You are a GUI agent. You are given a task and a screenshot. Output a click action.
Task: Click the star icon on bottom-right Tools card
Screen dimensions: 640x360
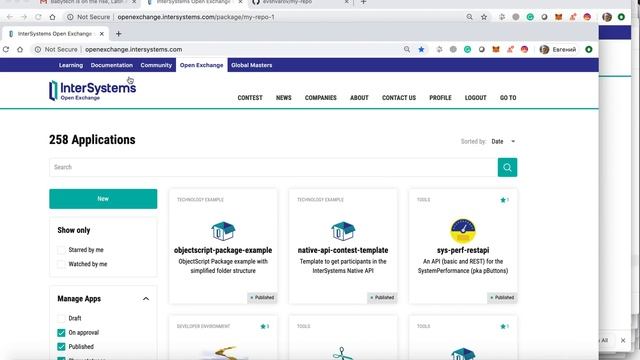503,327
